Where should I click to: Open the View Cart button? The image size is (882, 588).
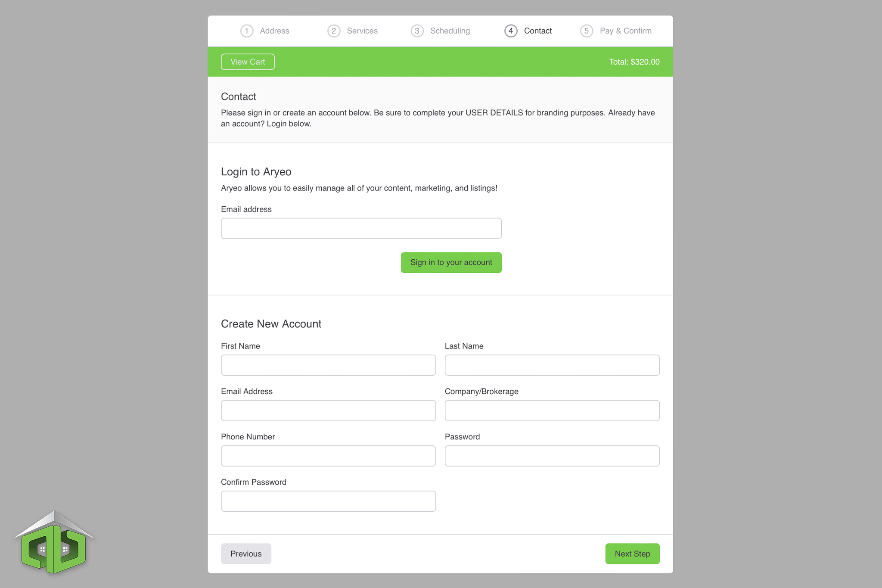pyautogui.click(x=248, y=62)
